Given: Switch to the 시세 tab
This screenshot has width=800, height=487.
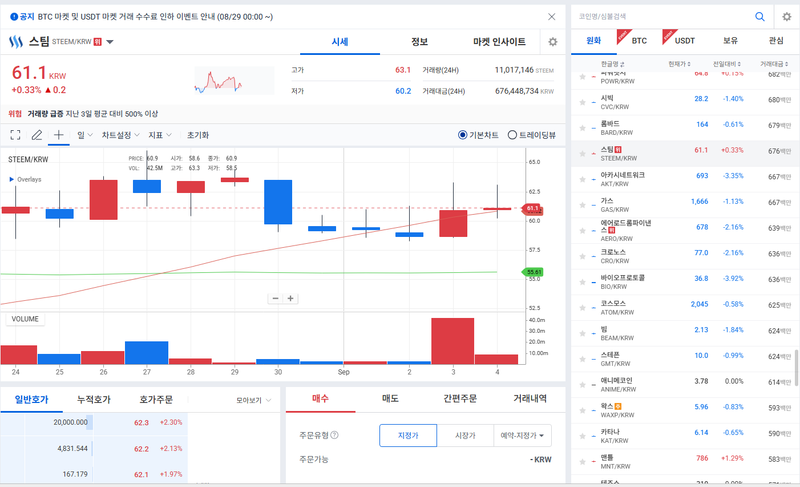Looking at the screenshot, I should point(340,42).
